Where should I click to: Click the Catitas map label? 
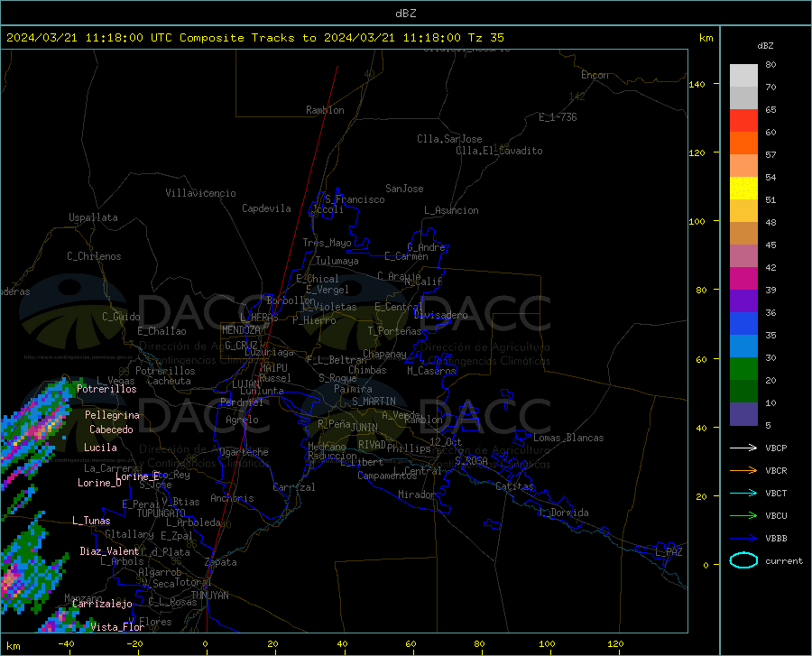[514, 486]
